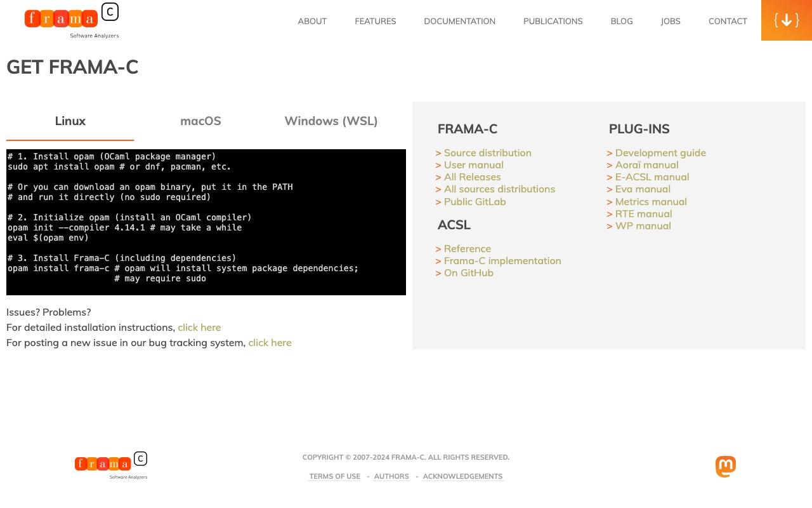
Task: Click here for detailed installation instructions
Action: [199, 327]
